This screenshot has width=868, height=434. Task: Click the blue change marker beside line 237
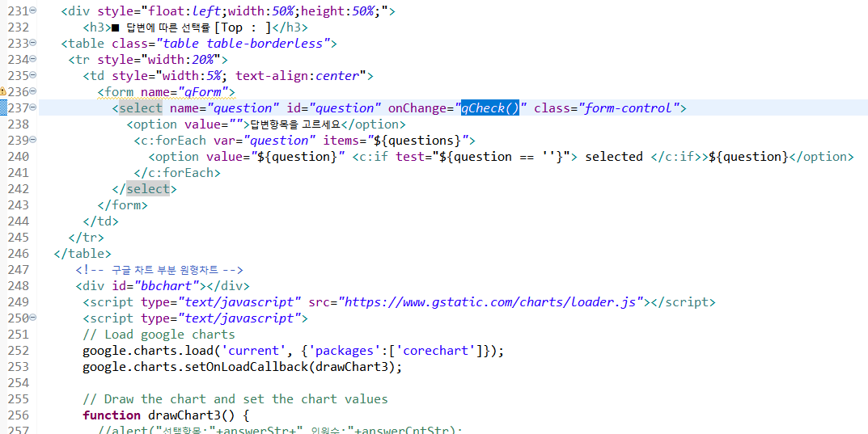(x=2, y=107)
